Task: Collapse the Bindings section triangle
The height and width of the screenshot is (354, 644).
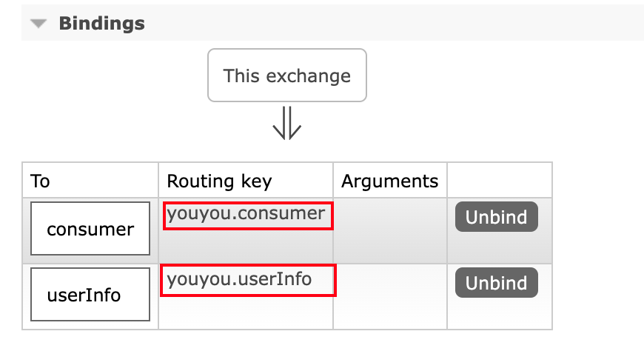Action: click(39, 24)
